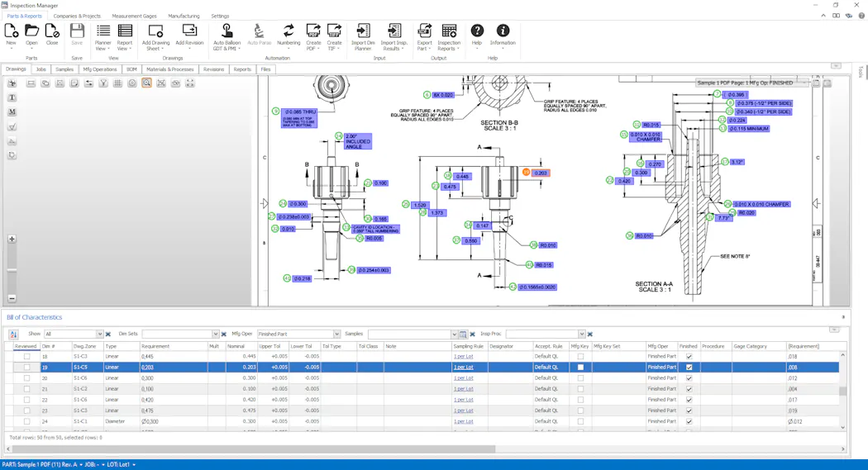
Task: Open a part with the Open folder icon
Action: click(x=31, y=31)
